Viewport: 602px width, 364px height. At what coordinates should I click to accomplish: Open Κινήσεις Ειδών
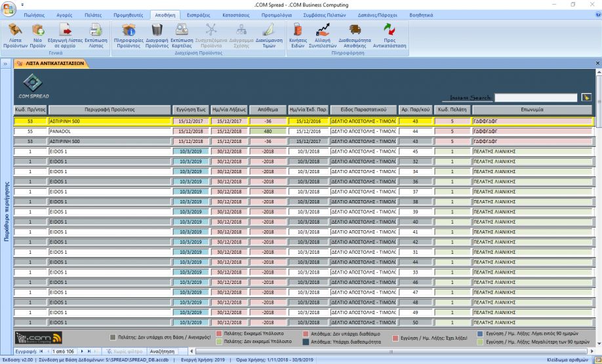[298, 35]
